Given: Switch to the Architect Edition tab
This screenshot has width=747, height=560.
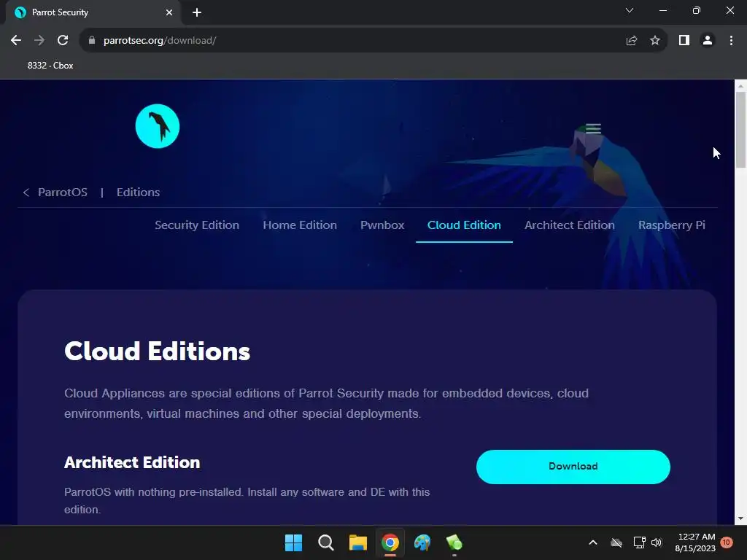Looking at the screenshot, I should click(x=569, y=225).
